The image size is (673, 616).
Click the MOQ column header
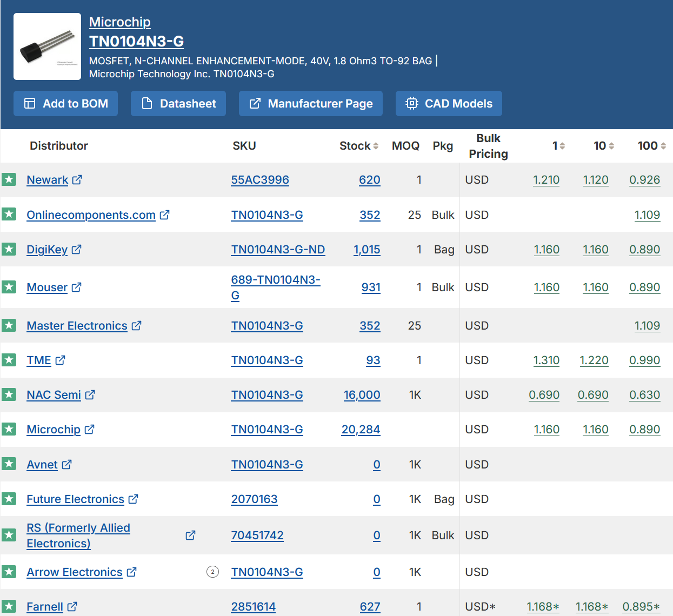(405, 146)
